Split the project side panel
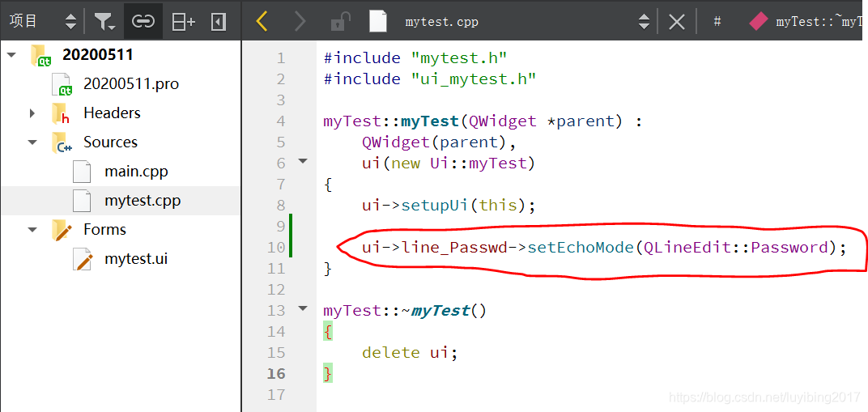868x412 pixels. [x=183, y=22]
